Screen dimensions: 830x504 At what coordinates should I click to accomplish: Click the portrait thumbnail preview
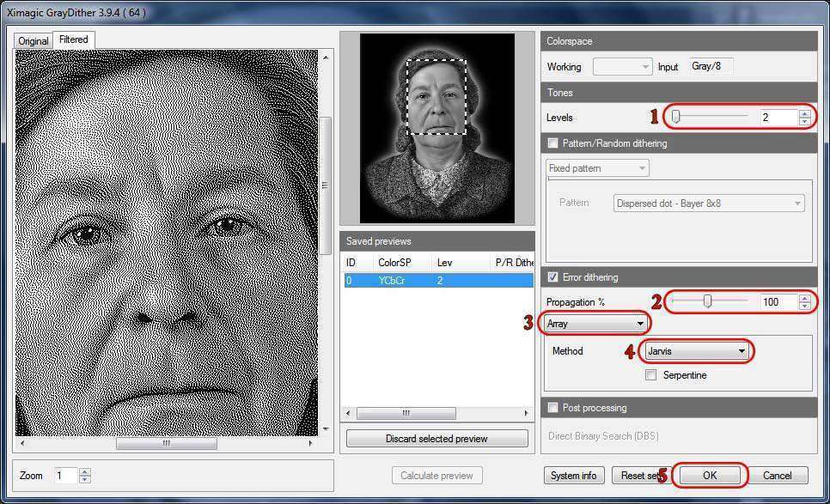click(436, 127)
